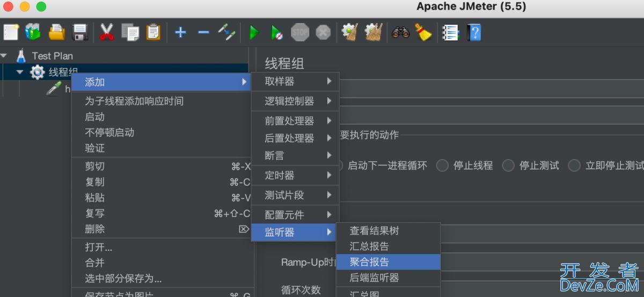
Task: Click the 线程组 panel heading text
Action: pos(284,63)
